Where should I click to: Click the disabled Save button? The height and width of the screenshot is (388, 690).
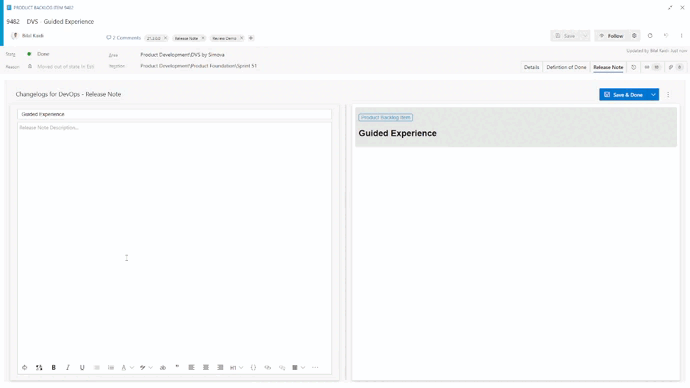[x=565, y=36]
